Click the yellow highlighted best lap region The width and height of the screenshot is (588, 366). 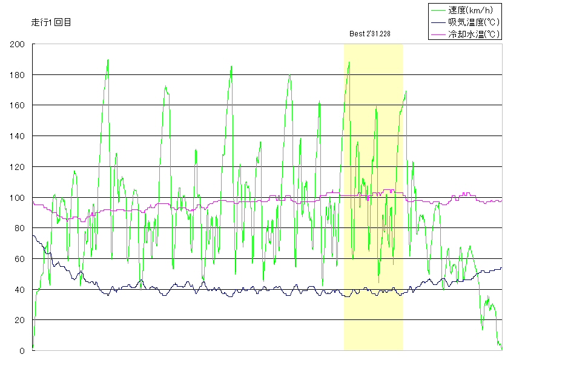tap(374, 197)
